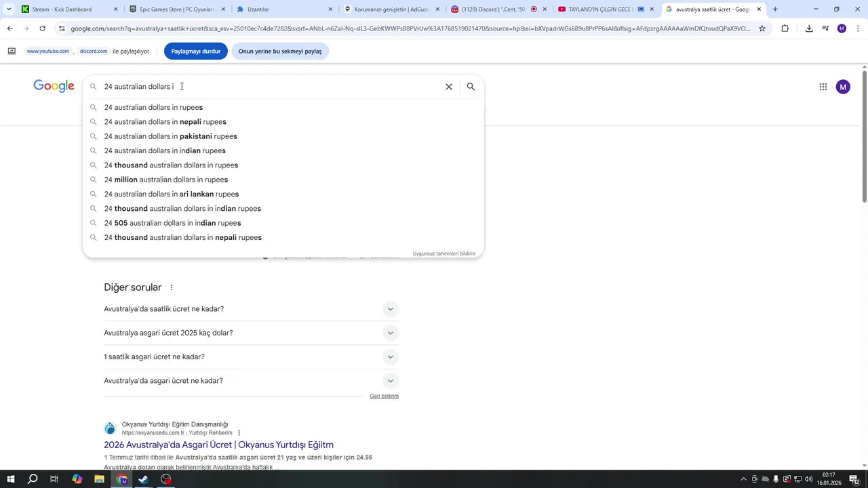The width and height of the screenshot is (868, 488).
Task: Go back to the previous page
Action: 9,28
